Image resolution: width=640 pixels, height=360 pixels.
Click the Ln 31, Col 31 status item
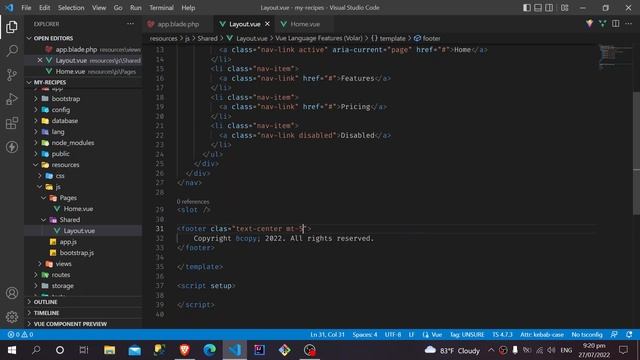tap(327, 334)
